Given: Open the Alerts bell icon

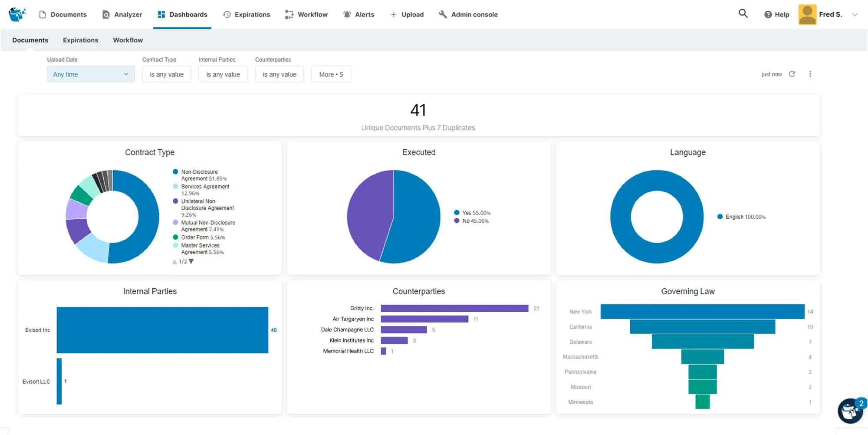Looking at the screenshot, I should pyautogui.click(x=347, y=14).
